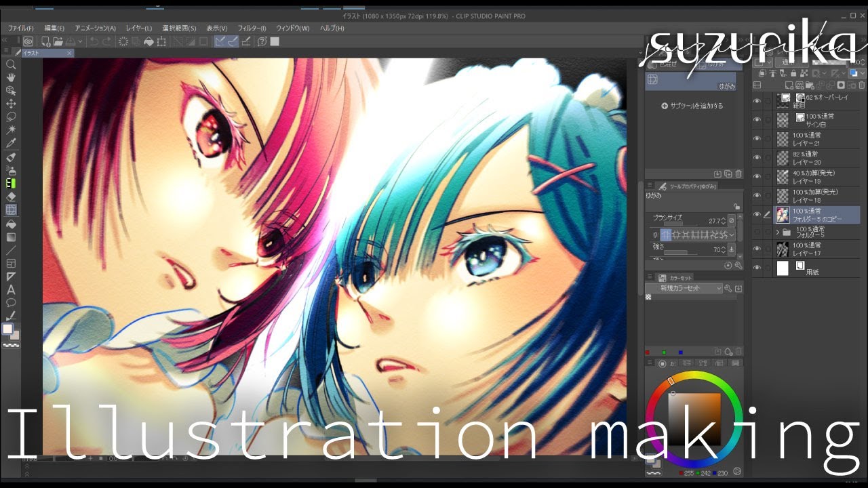868x488 pixels.
Task: Collapse the command bar double-arrow
Action: (x=5, y=41)
